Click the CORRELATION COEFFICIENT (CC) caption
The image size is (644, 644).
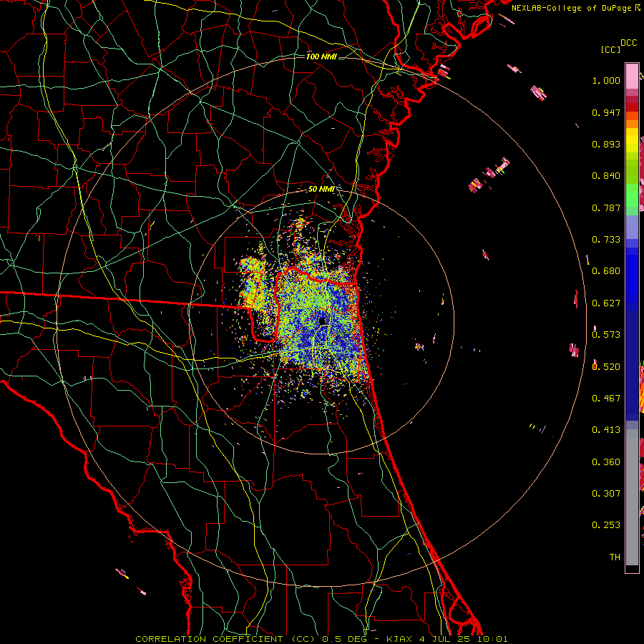(225, 639)
